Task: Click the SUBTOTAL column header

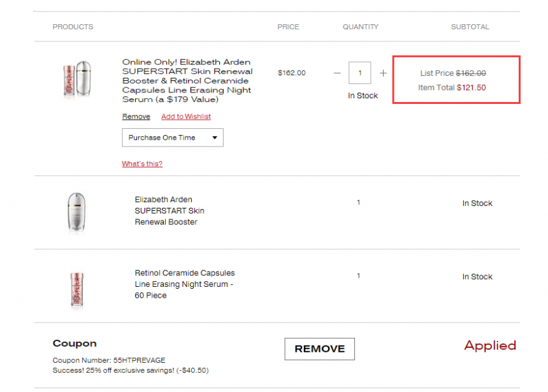Action: click(x=470, y=27)
